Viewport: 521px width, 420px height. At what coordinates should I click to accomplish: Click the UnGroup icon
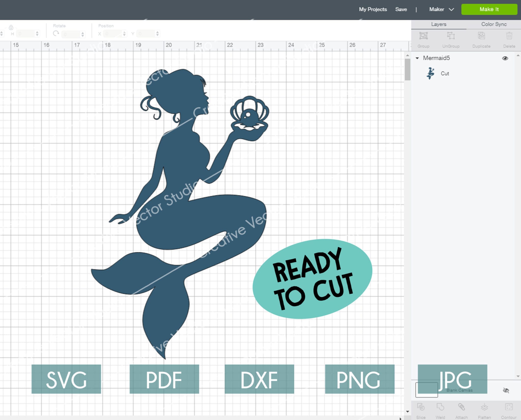tap(451, 36)
